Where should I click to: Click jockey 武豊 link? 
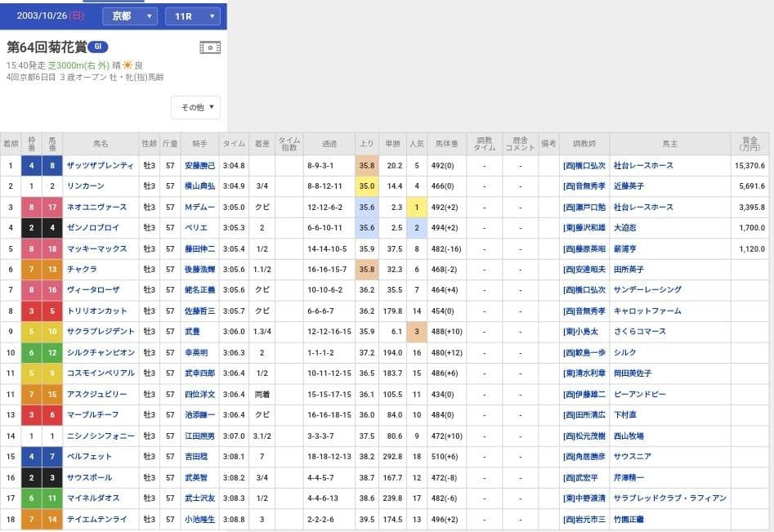point(193,332)
